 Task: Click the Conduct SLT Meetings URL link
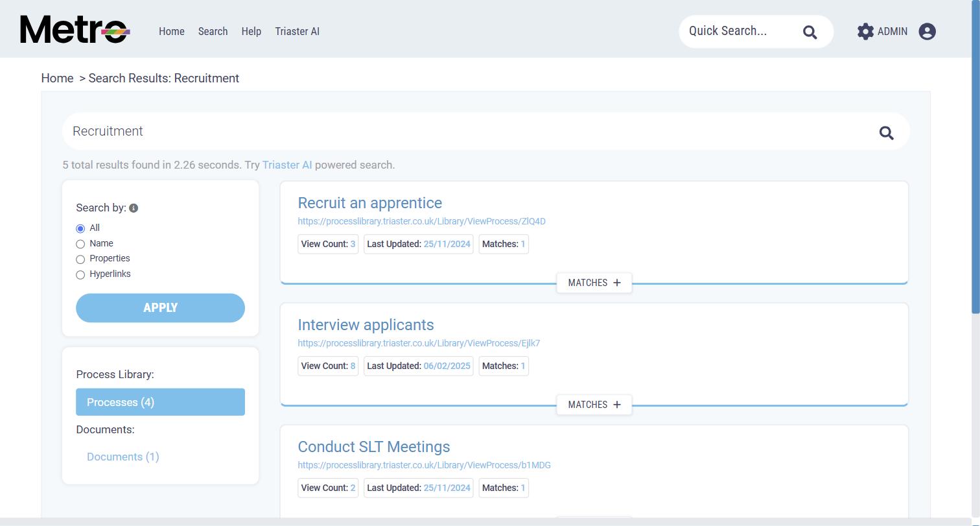coord(424,465)
